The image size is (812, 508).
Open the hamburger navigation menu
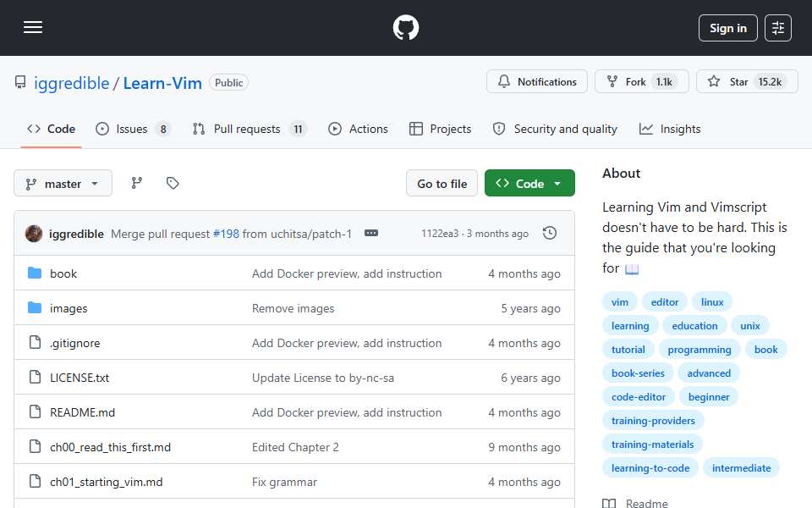point(33,27)
